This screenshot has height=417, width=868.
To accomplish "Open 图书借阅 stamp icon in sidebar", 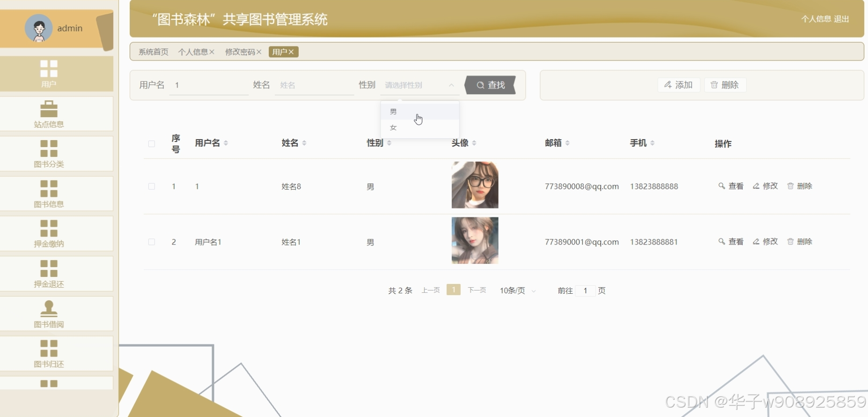I will coord(49,308).
